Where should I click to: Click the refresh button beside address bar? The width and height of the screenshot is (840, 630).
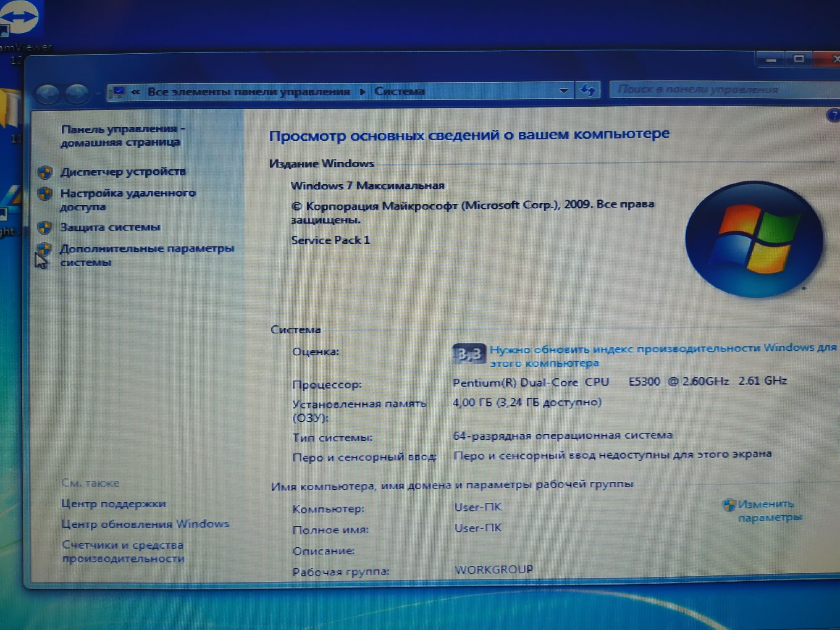(x=588, y=90)
